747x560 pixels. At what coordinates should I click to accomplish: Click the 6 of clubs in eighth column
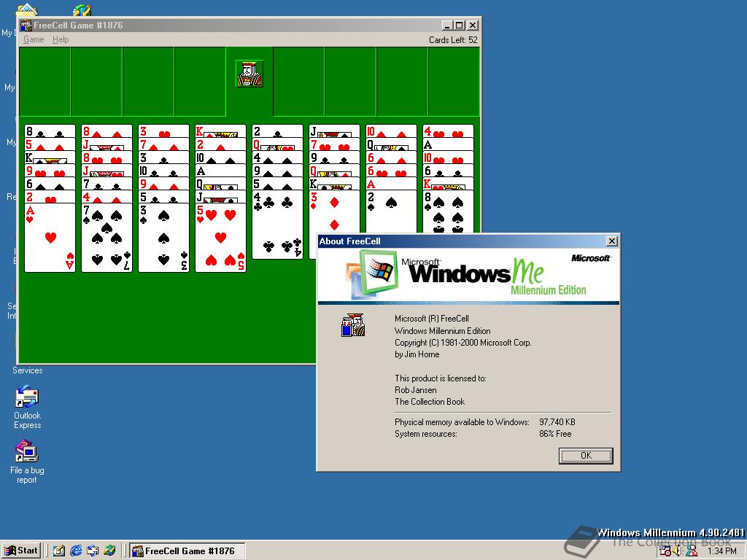tap(448, 171)
